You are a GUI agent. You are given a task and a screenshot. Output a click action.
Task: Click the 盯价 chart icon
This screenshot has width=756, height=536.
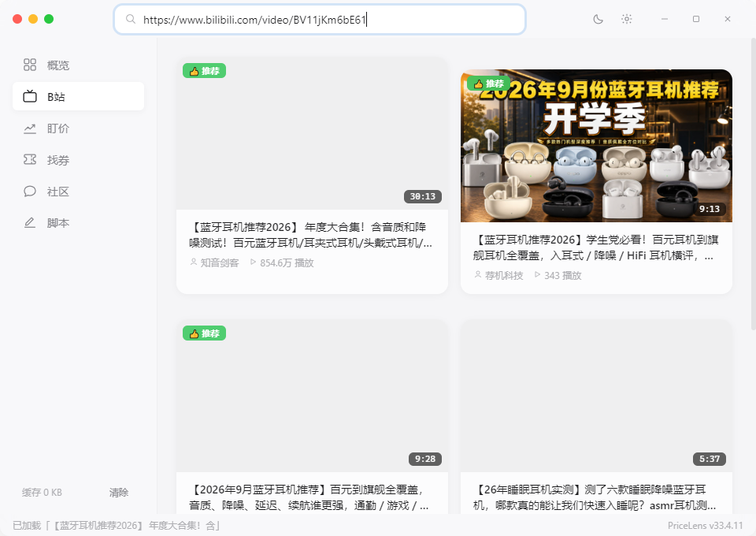30,128
